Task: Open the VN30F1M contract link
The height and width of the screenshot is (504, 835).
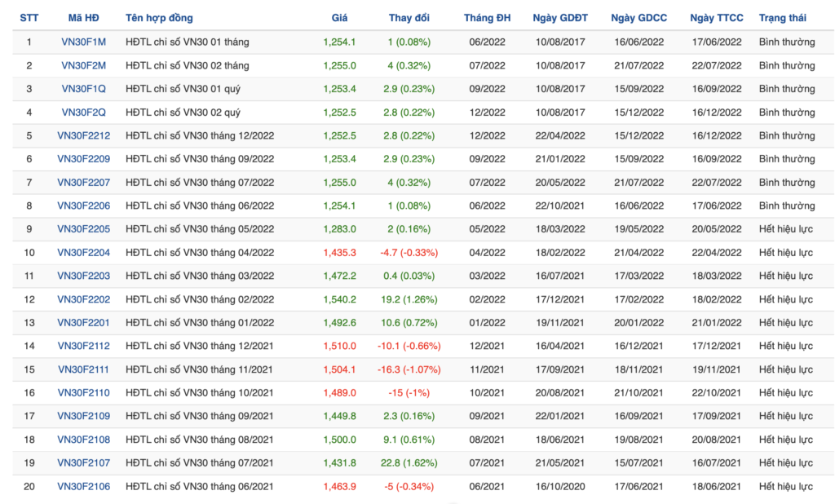Action: (83, 42)
